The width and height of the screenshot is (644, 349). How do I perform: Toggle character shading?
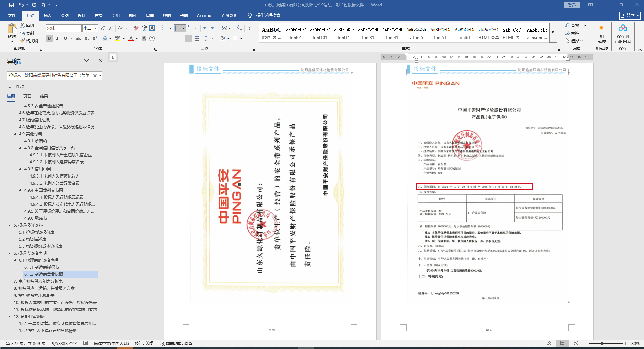coord(144,38)
